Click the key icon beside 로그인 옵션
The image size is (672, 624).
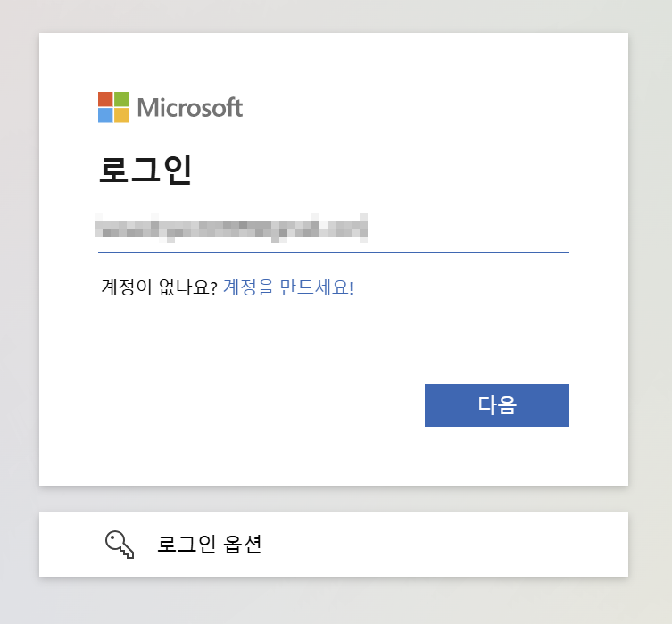point(120,545)
